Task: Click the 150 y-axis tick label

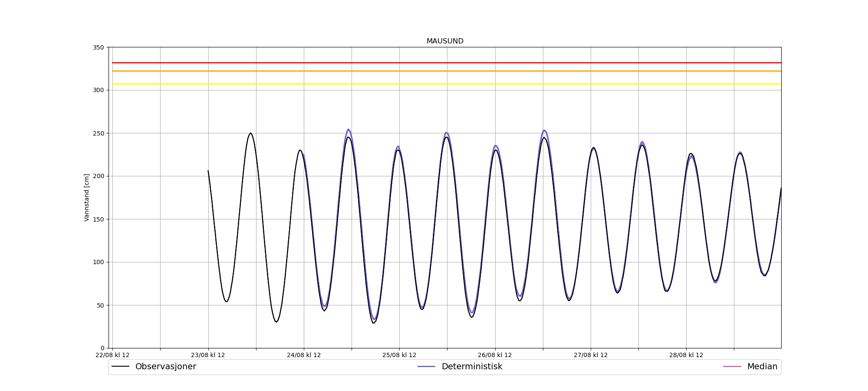Action: (x=99, y=219)
